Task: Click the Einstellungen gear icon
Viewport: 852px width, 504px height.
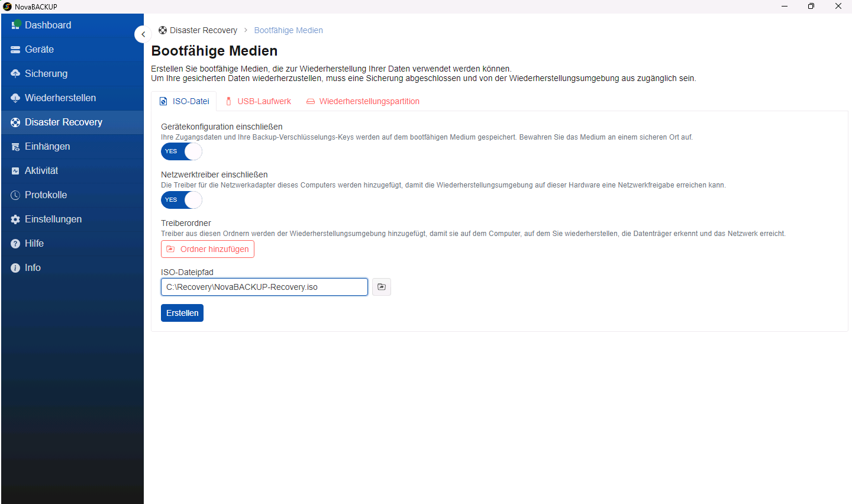Action: click(x=15, y=219)
